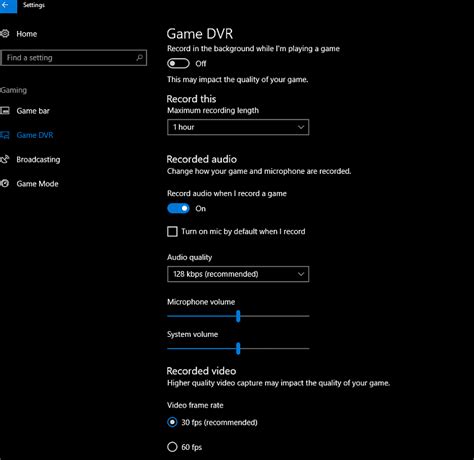Select Game DVR in the sidebar
Viewport: 474px width, 460px height.
35,135
